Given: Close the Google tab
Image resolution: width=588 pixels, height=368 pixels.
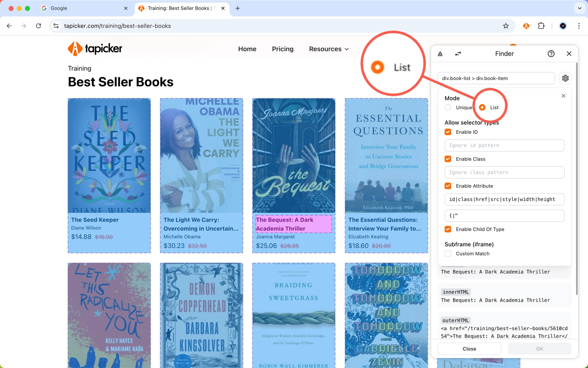Looking at the screenshot, I should [x=126, y=8].
